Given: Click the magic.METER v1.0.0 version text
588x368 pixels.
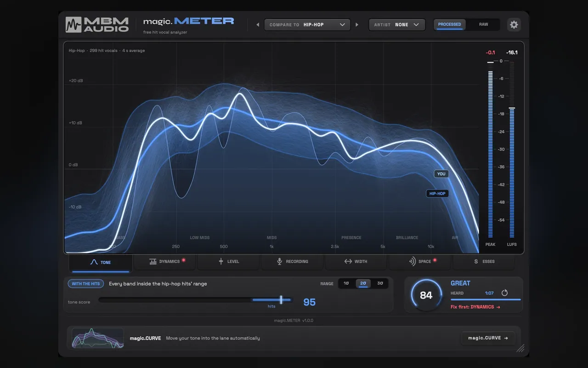Looking at the screenshot, I should click(x=294, y=320).
